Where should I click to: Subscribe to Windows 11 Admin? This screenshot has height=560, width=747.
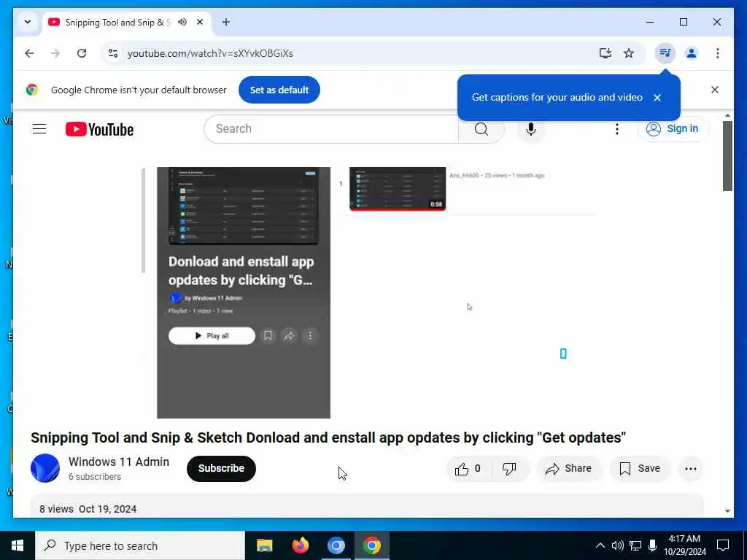coord(221,469)
